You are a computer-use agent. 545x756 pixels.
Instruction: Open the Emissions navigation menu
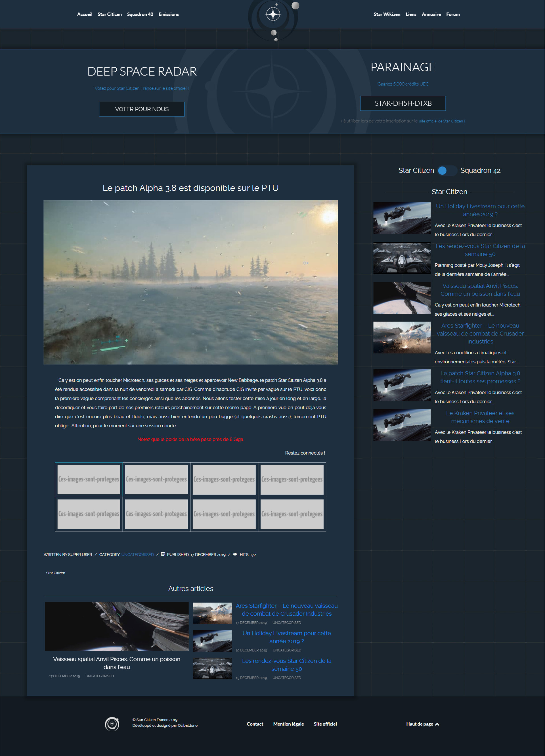(x=169, y=14)
